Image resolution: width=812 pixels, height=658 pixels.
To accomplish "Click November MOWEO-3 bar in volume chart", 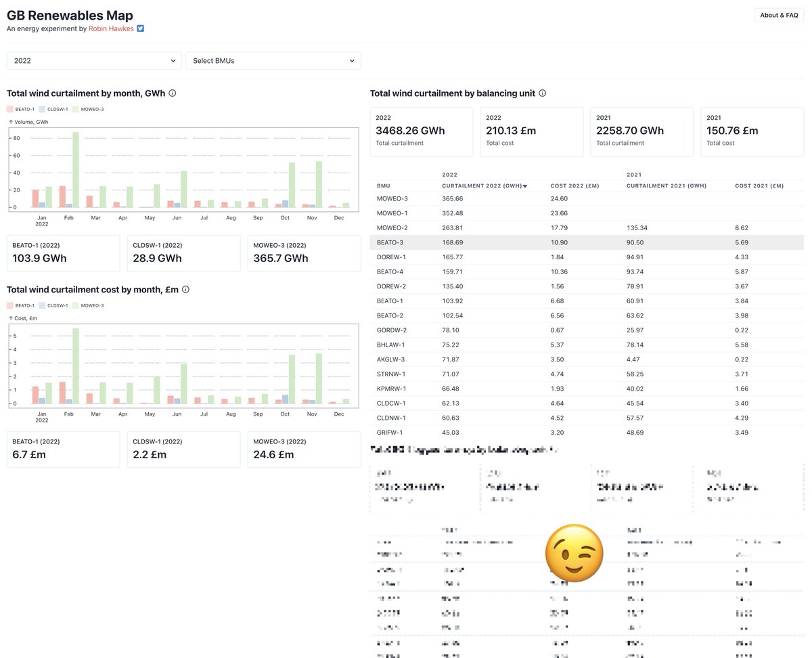I will pos(319,184).
